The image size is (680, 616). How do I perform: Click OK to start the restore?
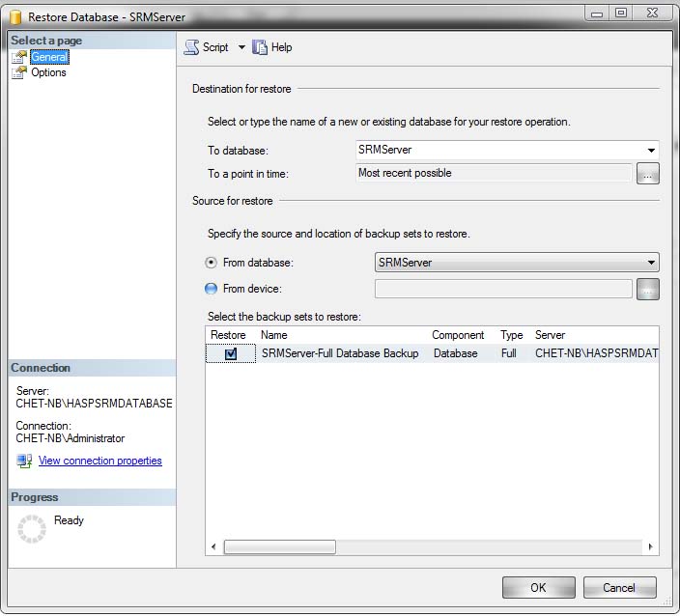tap(539, 588)
